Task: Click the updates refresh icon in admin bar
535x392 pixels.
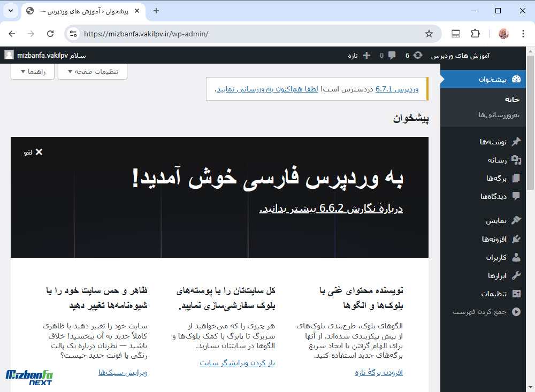Action: click(x=418, y=55)
